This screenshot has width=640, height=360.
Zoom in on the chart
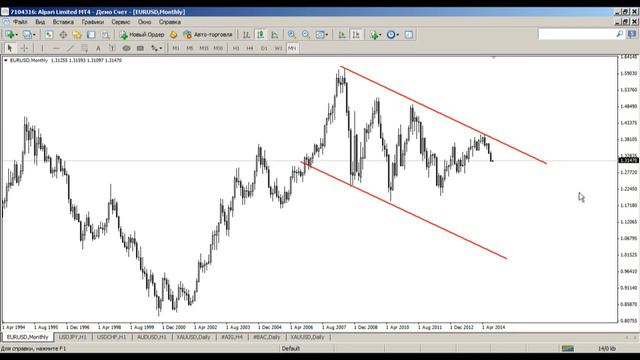coord(291,35)
